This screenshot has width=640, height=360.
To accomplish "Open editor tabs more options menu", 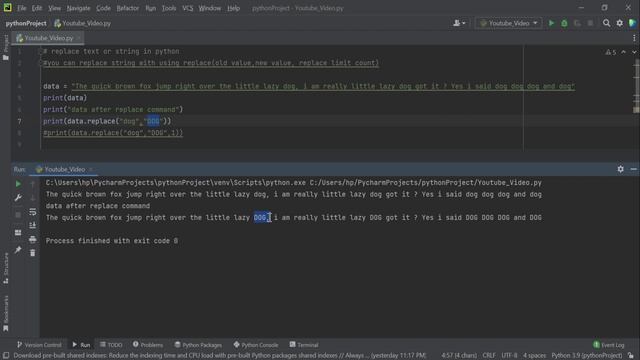I will (634, 38).
